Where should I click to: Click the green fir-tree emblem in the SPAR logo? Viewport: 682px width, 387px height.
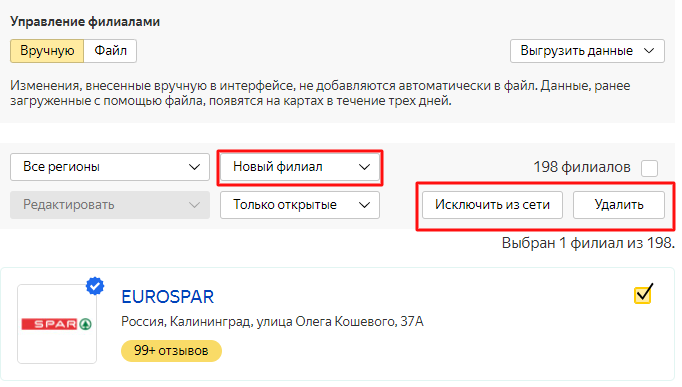[x=86, y=324]
